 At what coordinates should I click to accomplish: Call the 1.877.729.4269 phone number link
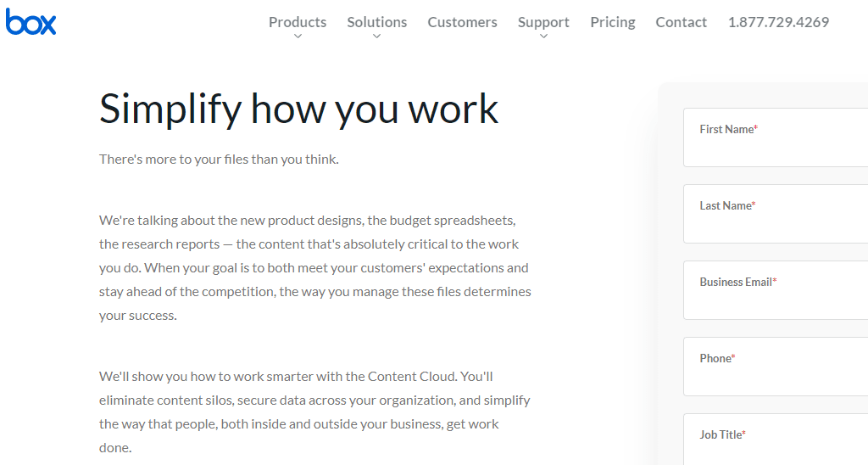pyautogui.click(x=778, y=22)
